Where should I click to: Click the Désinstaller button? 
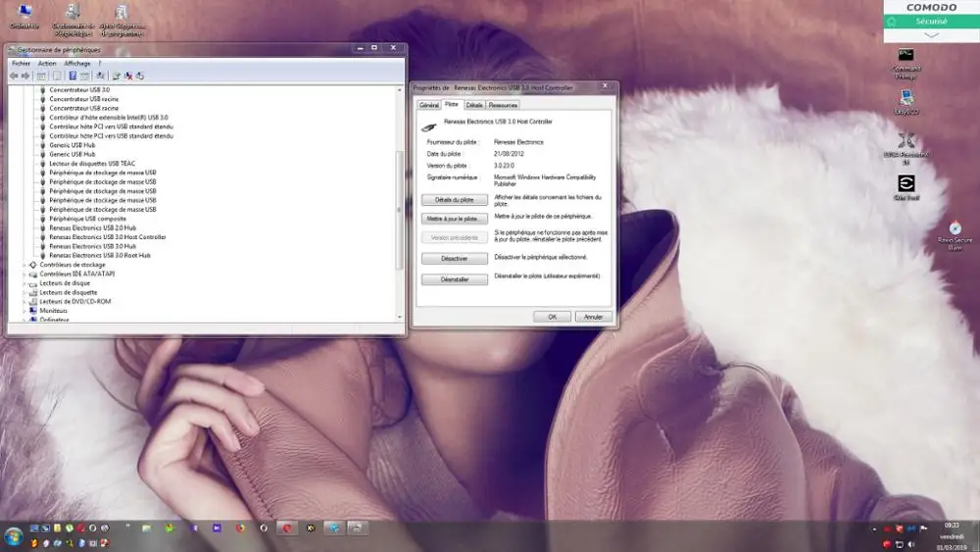pyautogui.click(x=455, y=279)
